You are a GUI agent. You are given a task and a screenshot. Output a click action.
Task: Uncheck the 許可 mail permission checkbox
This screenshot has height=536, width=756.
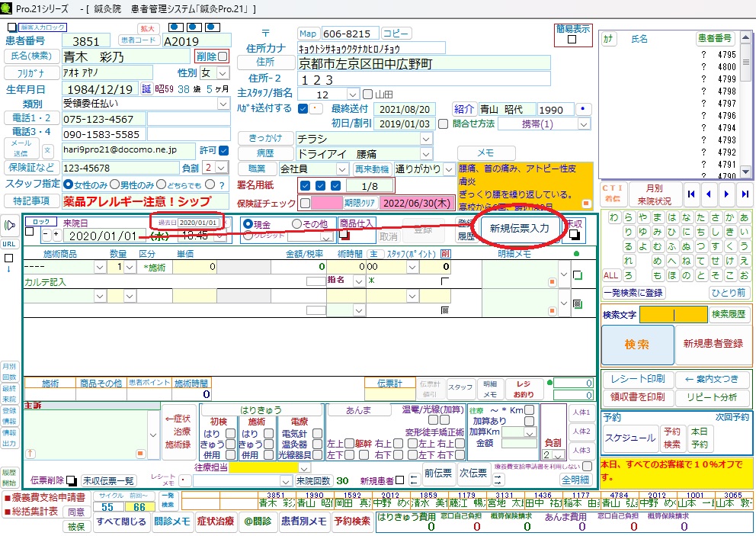pyautogui.click(x=224, y=150)
